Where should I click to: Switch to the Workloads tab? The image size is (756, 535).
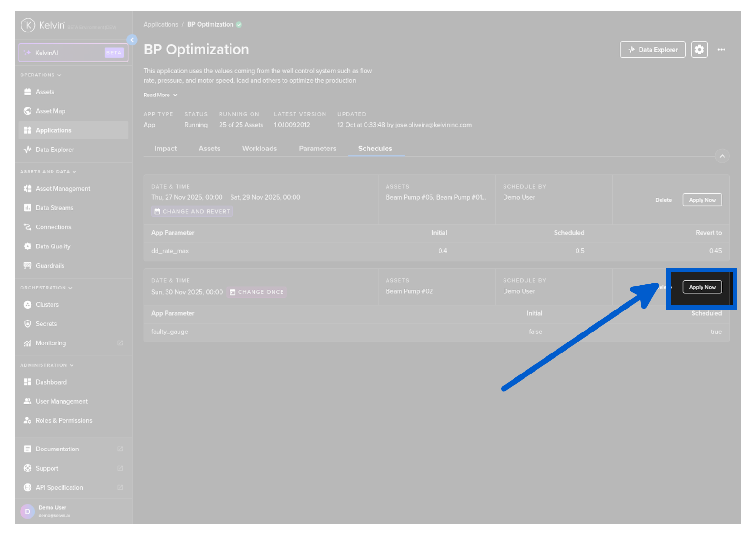click(259, 149)
